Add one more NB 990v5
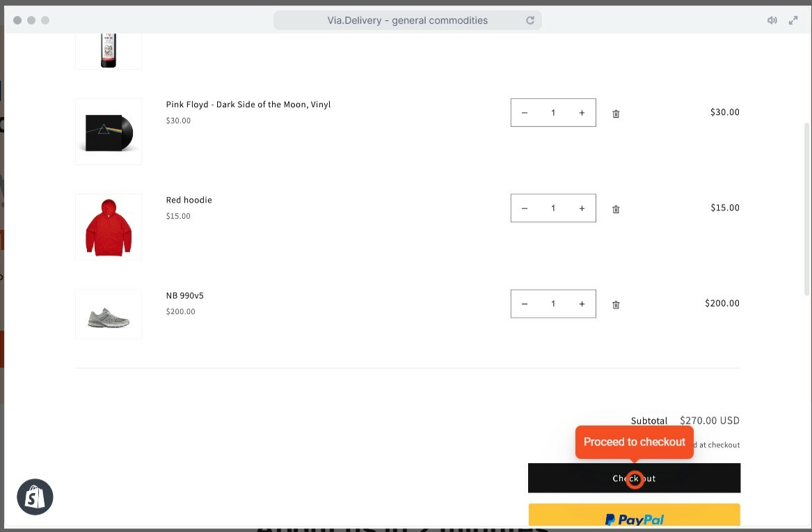Screen dimensions: 812x532 click(582, 304)
